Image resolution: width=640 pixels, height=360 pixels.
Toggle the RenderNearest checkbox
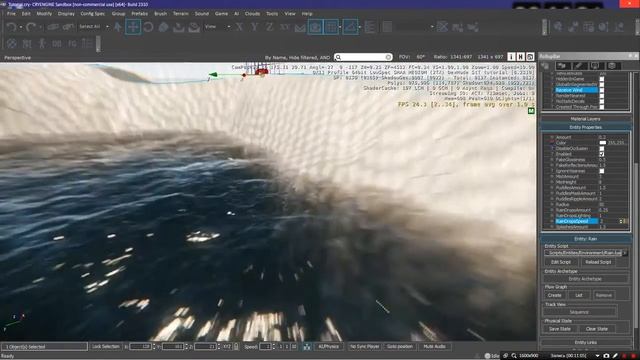pos(602,96)
